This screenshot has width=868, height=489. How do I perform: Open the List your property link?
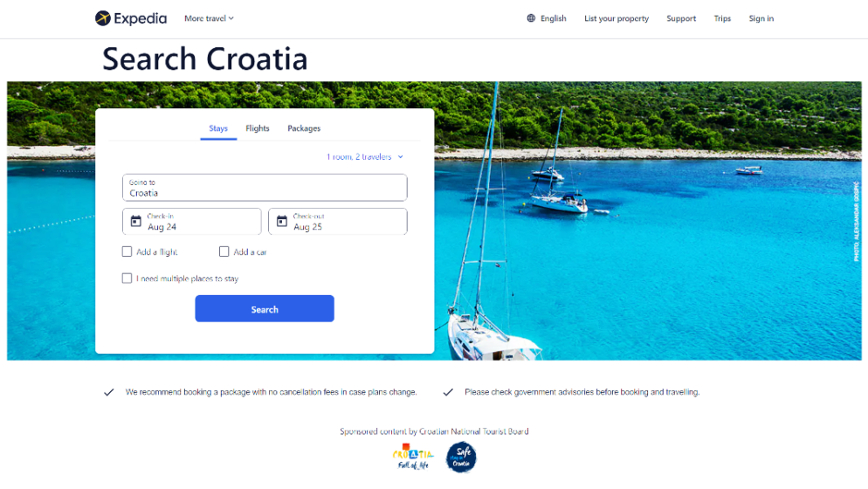coord(617,18)
